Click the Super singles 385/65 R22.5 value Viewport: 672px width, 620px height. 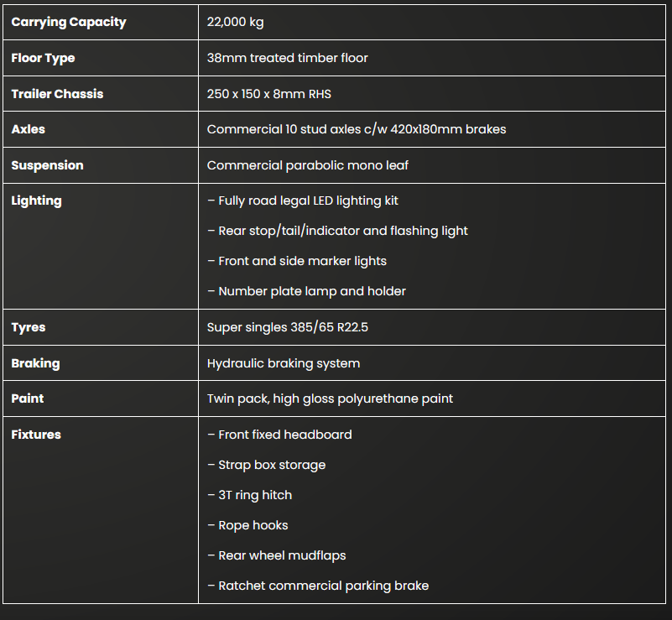tap(287, 327)
